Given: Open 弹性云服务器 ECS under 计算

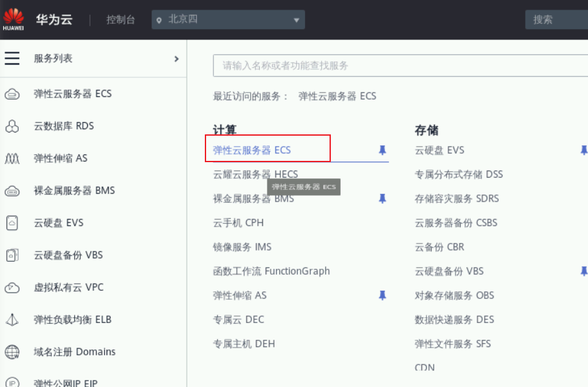Looking at the screenshot, I should (252, 151).
